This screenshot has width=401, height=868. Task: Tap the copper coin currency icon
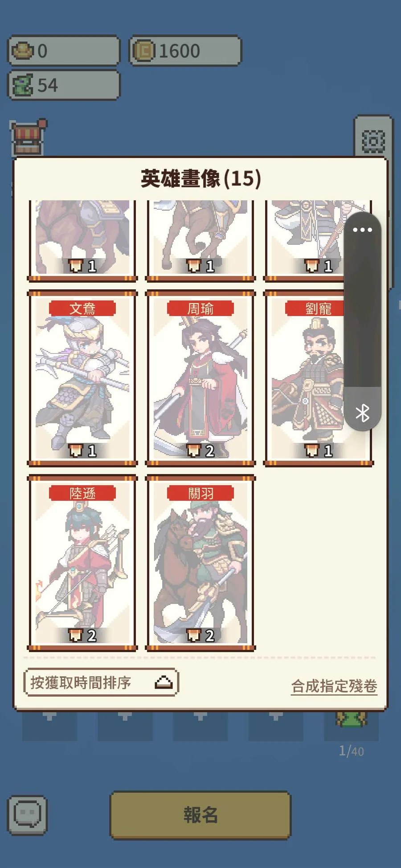pyautogui.click(x=143, y=51)
